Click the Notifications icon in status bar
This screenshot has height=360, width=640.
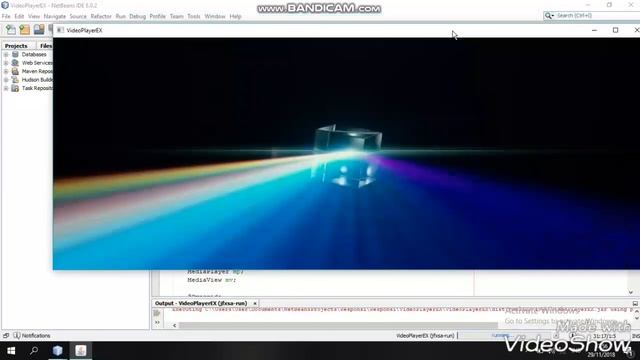(17, 336)
